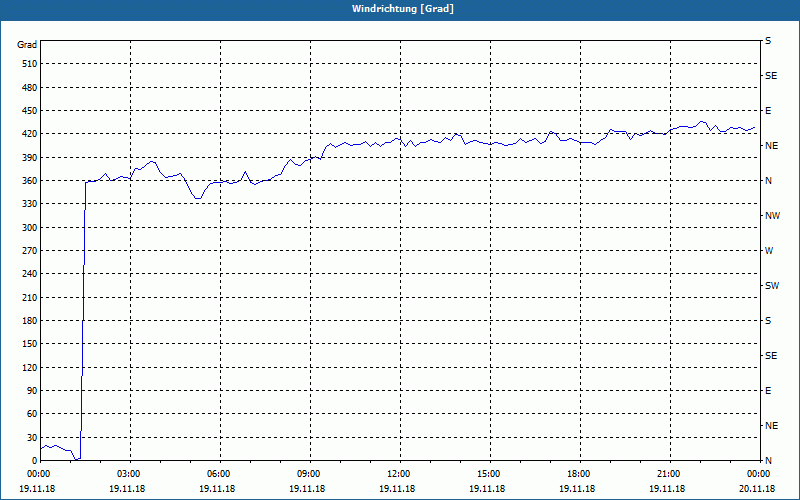Select the '06:00' time label
The width and height of the screenshot is (800, 500).
217,474
